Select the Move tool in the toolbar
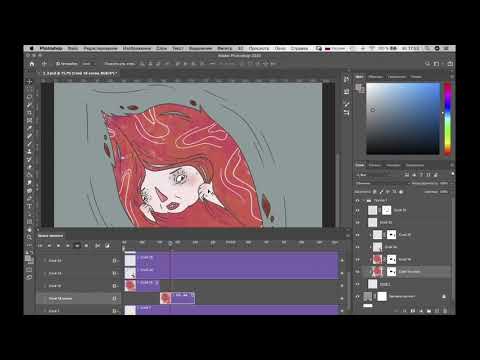The width and height of the screenshot is (480, 360). (29, 81)
